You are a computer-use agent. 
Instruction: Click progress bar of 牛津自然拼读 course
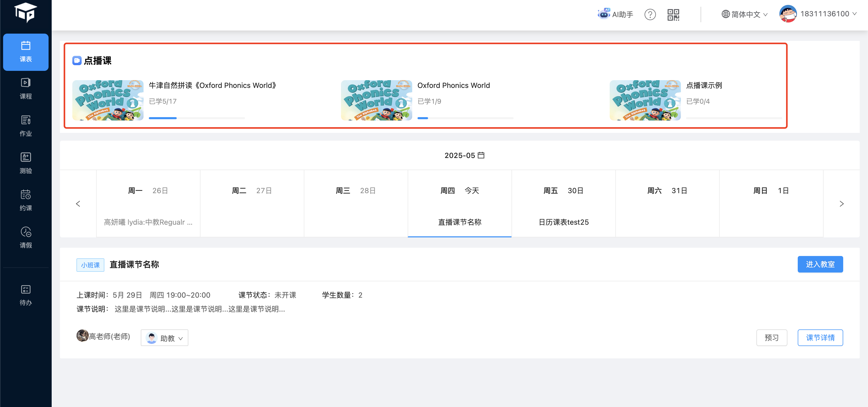pyautogui.click(x=196, y=118)
